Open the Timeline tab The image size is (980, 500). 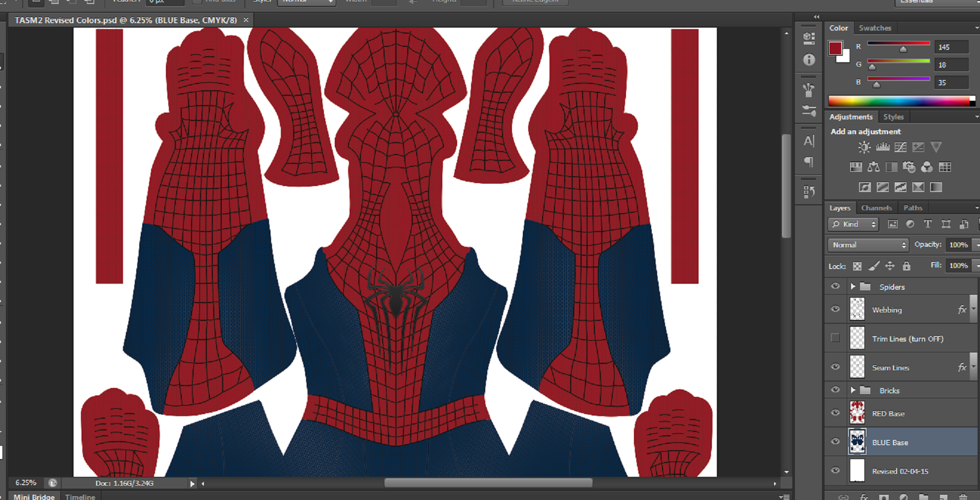coord(80,497)
